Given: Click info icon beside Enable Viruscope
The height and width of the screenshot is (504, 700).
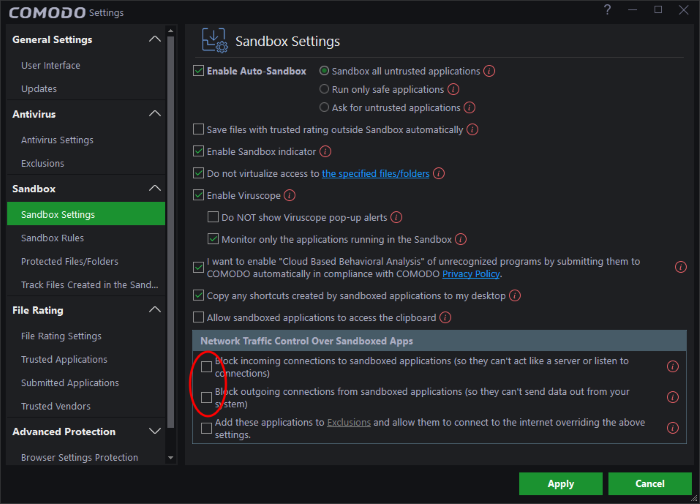Looking at the screenshot, I should coord(290,195).
